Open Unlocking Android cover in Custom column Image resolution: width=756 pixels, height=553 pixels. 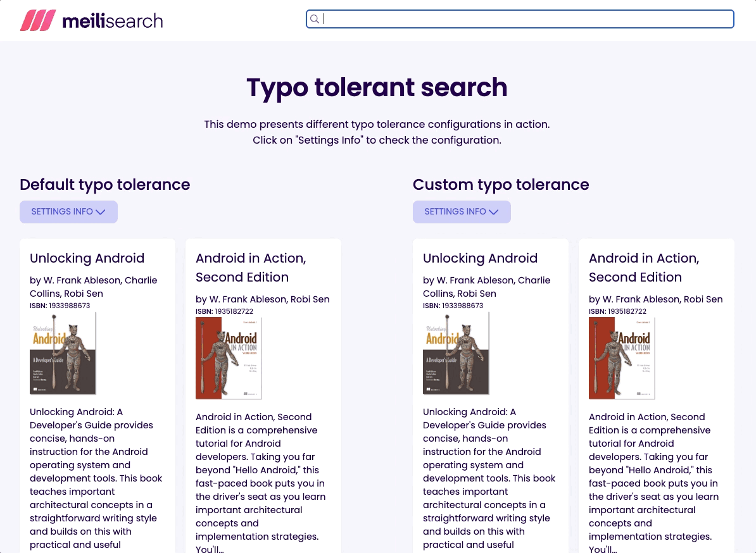456,353
